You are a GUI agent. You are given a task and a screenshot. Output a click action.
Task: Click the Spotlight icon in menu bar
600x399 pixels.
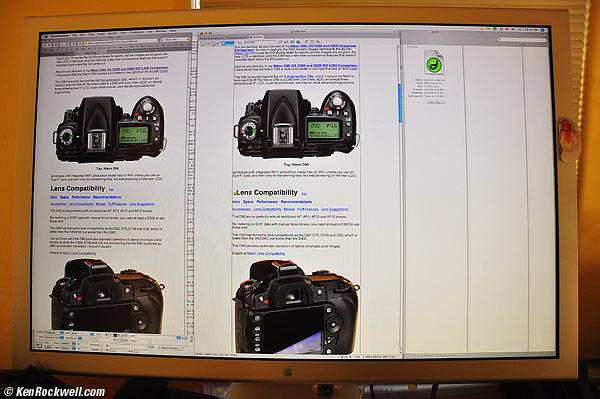[x=542, y=30]
